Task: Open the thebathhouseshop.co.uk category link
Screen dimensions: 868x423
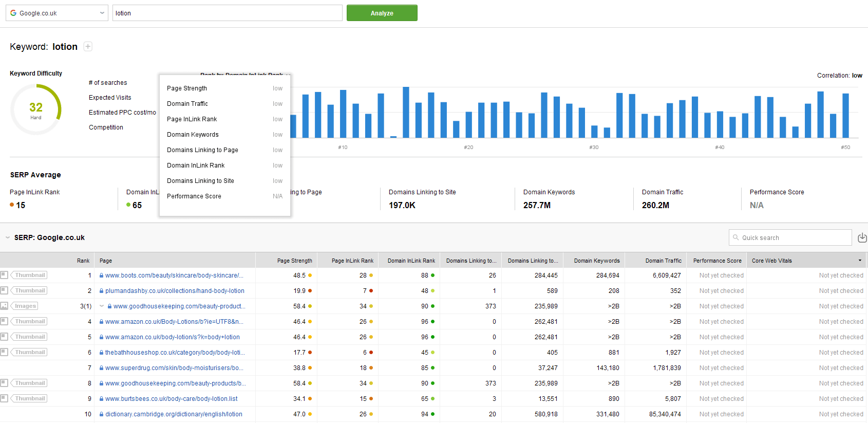Action: pyautogui.click(x=175, y=353)
